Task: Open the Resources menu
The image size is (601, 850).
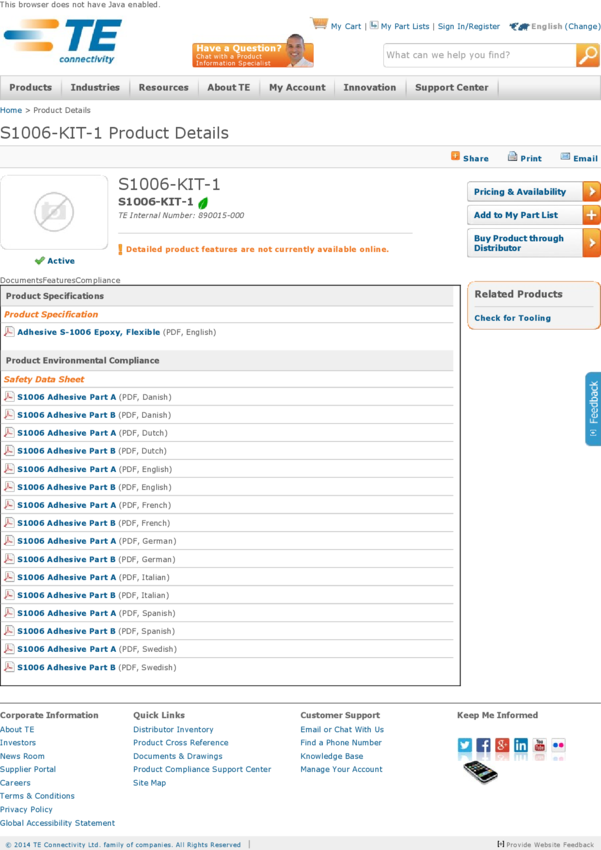Action: coord(164,87)
